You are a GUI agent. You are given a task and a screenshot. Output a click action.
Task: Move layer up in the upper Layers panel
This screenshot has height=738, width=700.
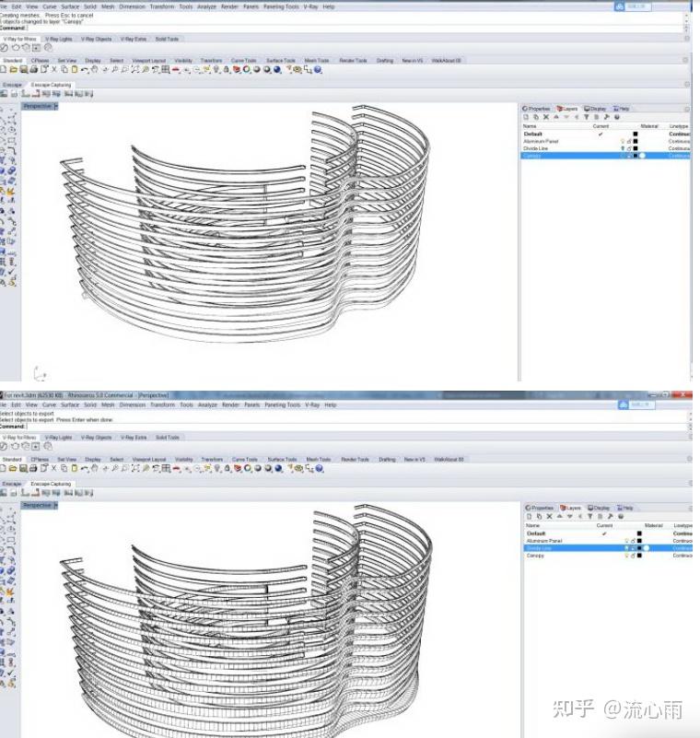click(556, 117)
